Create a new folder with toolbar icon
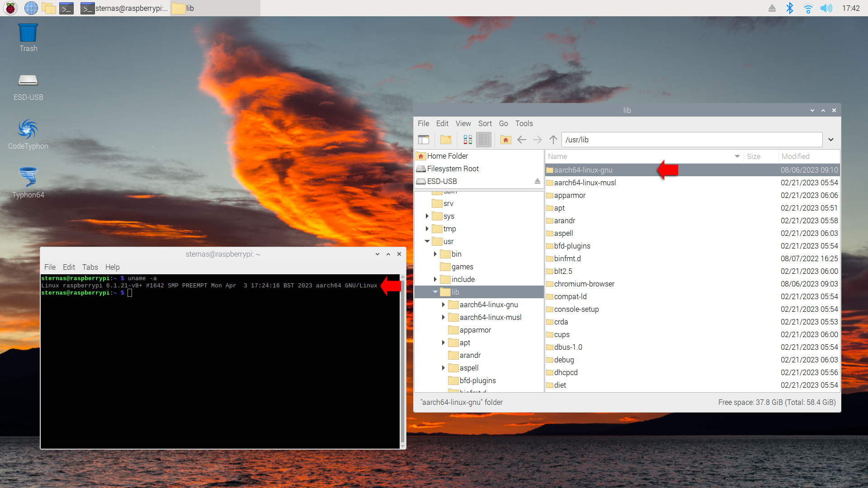868x488 pixels. tap(446, 140)
